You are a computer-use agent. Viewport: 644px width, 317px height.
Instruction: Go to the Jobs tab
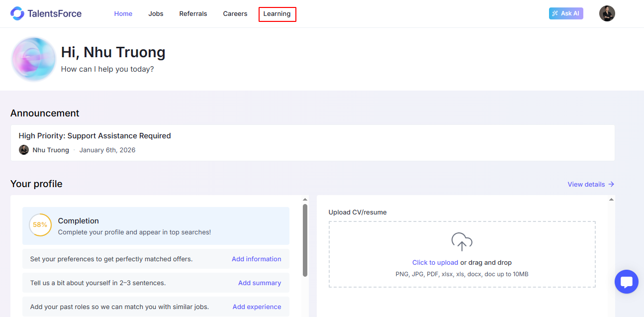(x=156, y=14)
